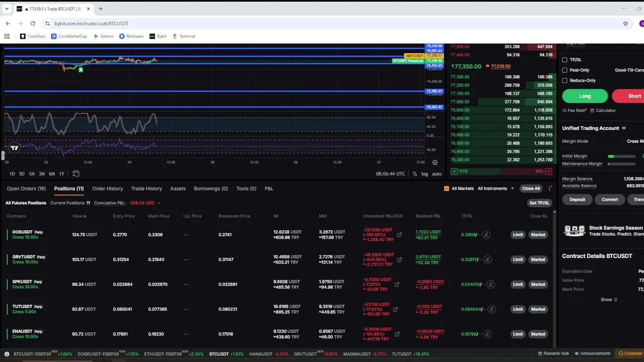Open the Calculator tool

603,110
